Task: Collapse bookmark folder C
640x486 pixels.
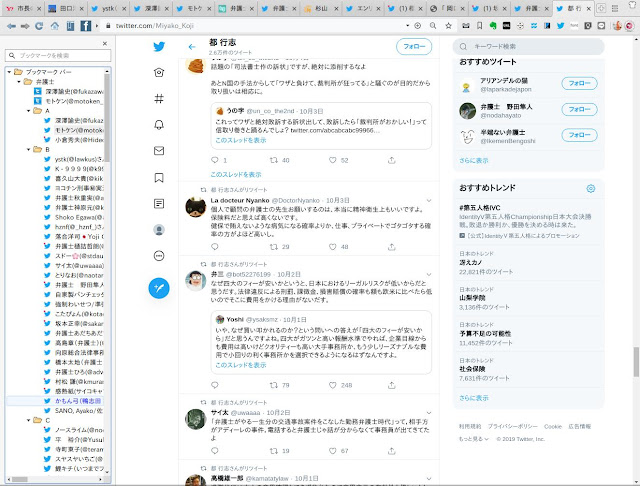Action: (x=29, y=420)
